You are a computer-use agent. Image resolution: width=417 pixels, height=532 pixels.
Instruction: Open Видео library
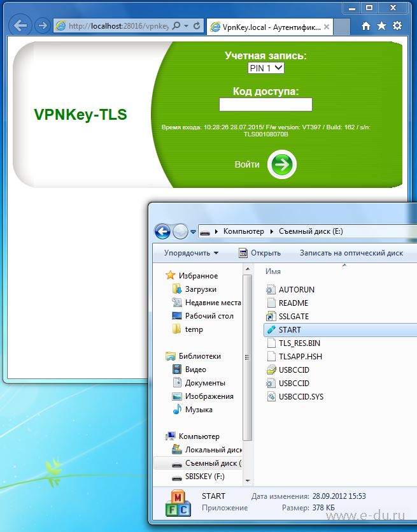point(195,370)
